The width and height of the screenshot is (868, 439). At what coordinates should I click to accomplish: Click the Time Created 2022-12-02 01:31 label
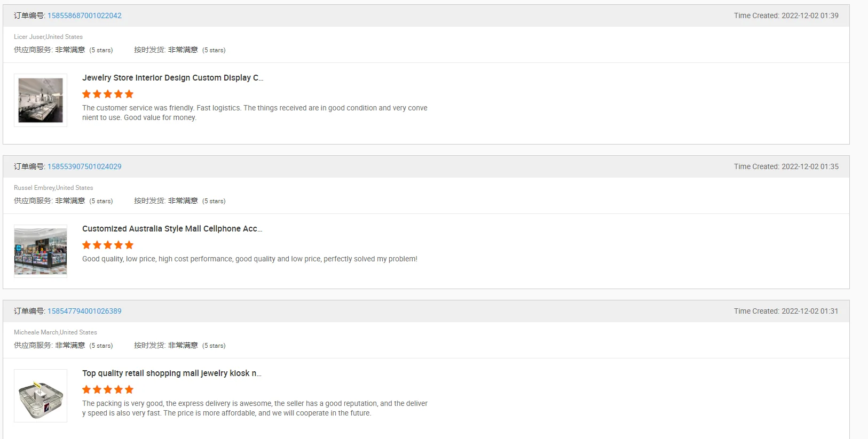[x=786, y=311]
